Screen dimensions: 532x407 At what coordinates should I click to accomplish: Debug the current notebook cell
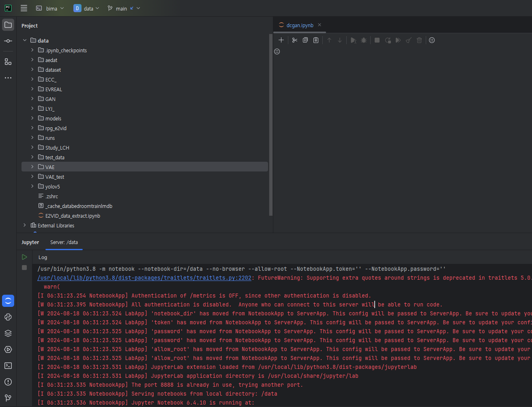coord(364,40)
